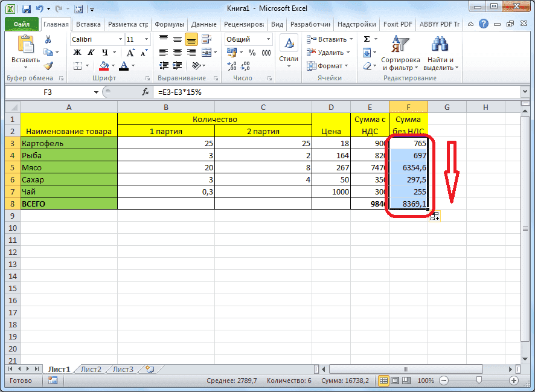Viewport: 535px width, 392px height.
Task: Click the Insert Function fx icon
Action: [x=146, y=92]
